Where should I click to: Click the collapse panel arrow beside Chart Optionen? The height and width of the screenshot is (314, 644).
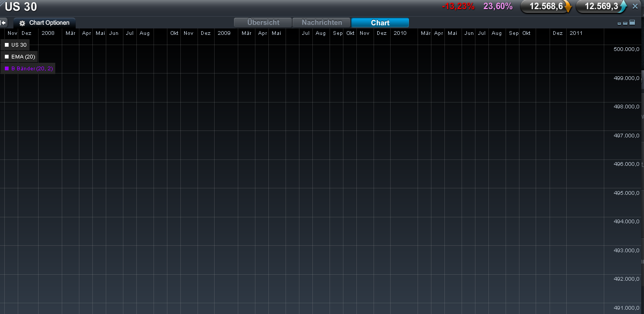pyautogui.click(x=4, y=23)
